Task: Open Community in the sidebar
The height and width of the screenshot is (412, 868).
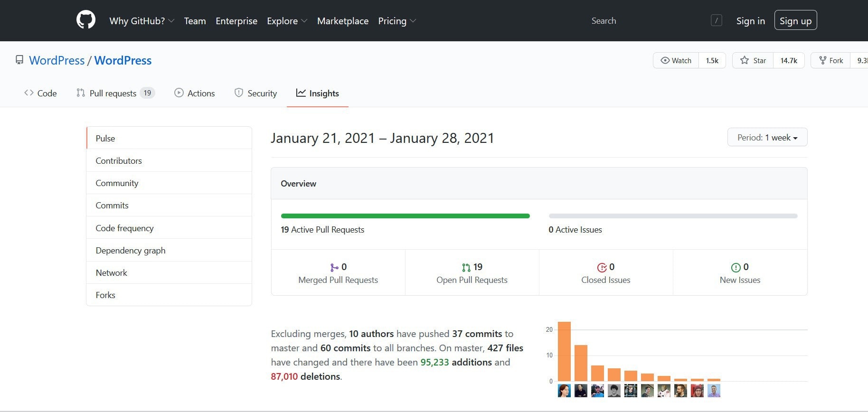Action: coord(169,183)
